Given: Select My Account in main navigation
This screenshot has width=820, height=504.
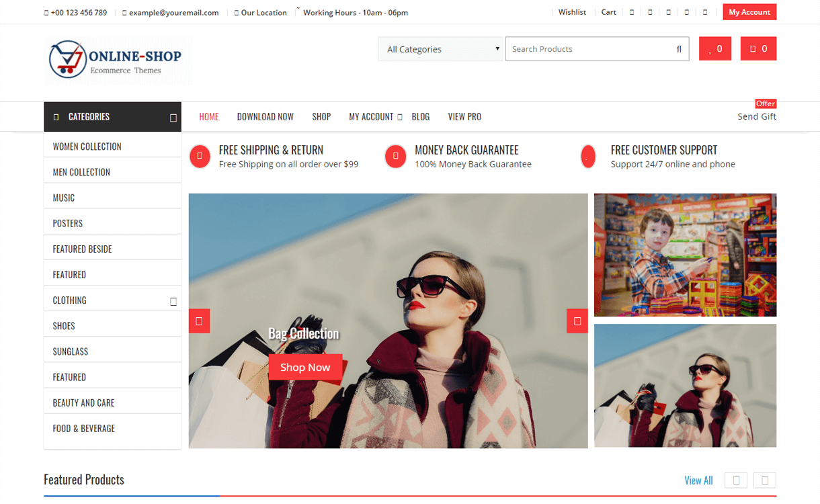Looking at the screenshot, I should pyautogui.click(x=371, y=117).
